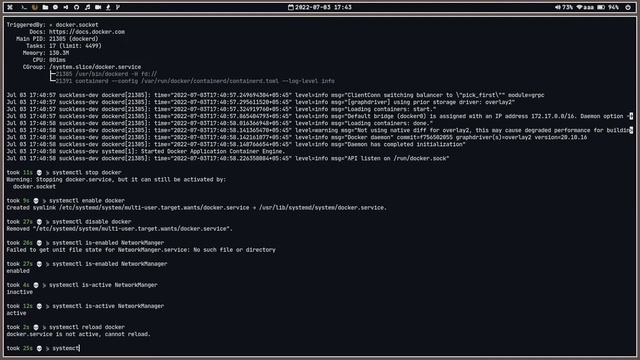Select the orange highlighted workspace icon
This screenshot has width=640, height=360.
tap(35, 7)
